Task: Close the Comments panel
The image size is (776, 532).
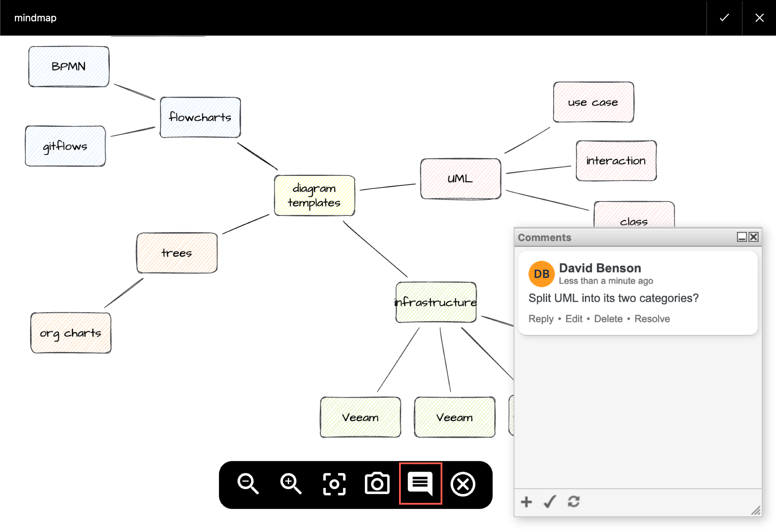Action: coord(753,237)
